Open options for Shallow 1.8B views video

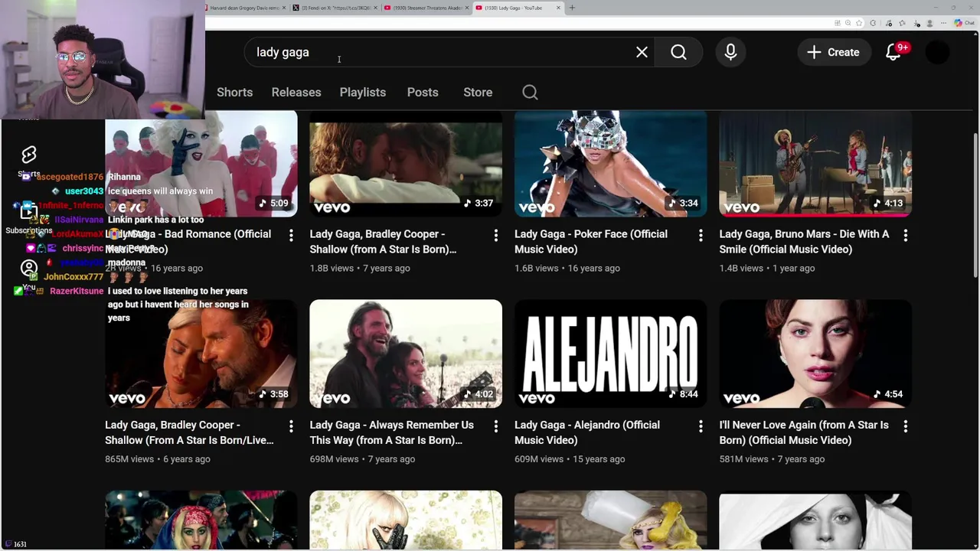(x=495, y=236)
